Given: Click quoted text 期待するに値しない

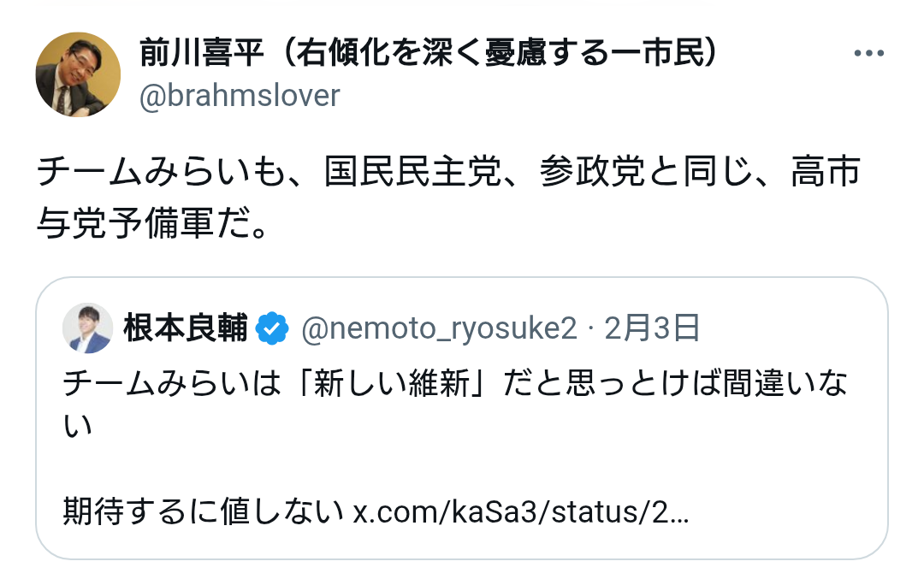Looking at the screenshot, I should (204, 512).
